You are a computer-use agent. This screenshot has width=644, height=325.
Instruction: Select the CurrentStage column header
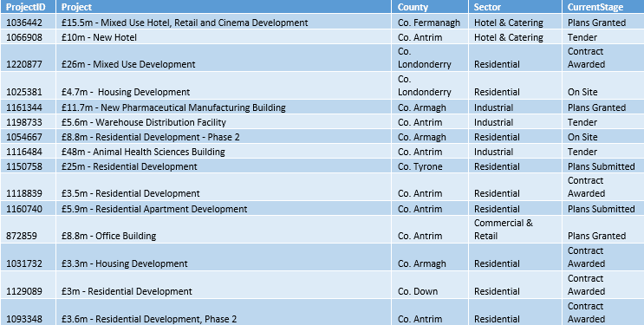[603, 7]
